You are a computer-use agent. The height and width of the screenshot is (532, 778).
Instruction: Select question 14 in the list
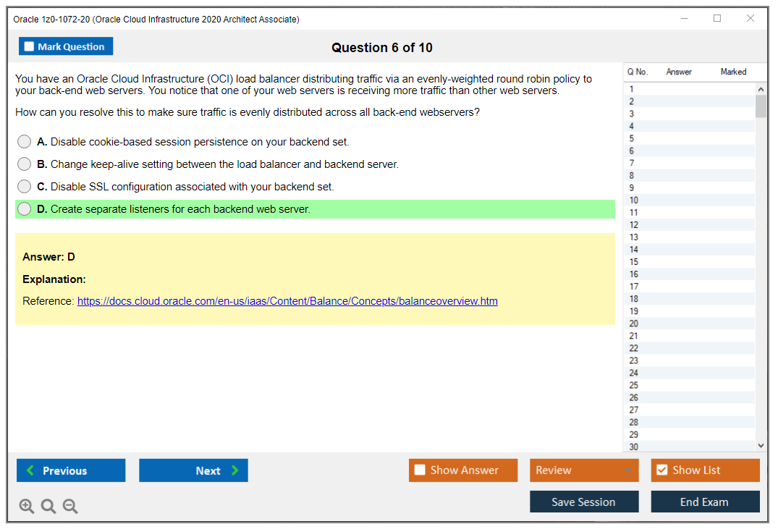(x=689, y=250)
